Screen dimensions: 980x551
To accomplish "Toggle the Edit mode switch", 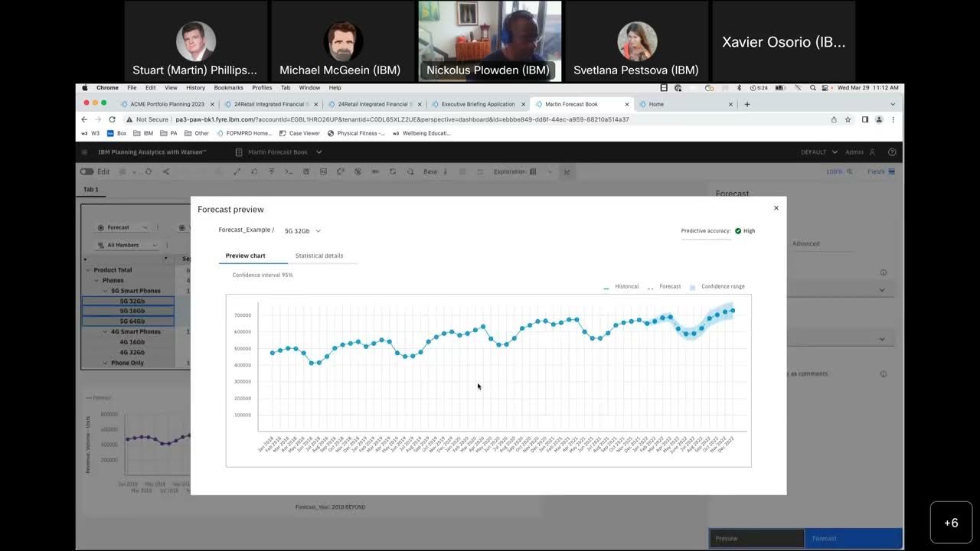I will [x=87, y=171].
